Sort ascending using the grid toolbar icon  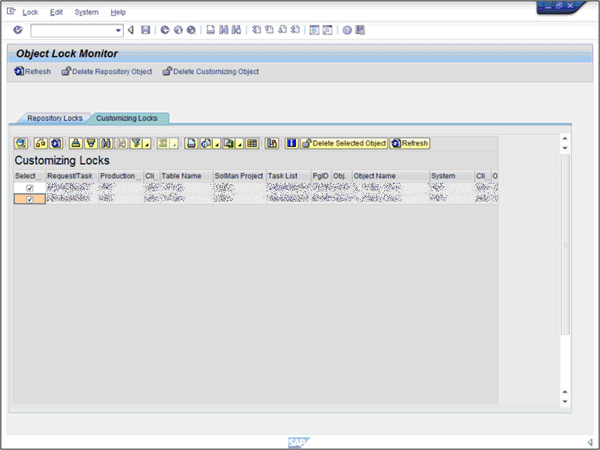(76, 143)
